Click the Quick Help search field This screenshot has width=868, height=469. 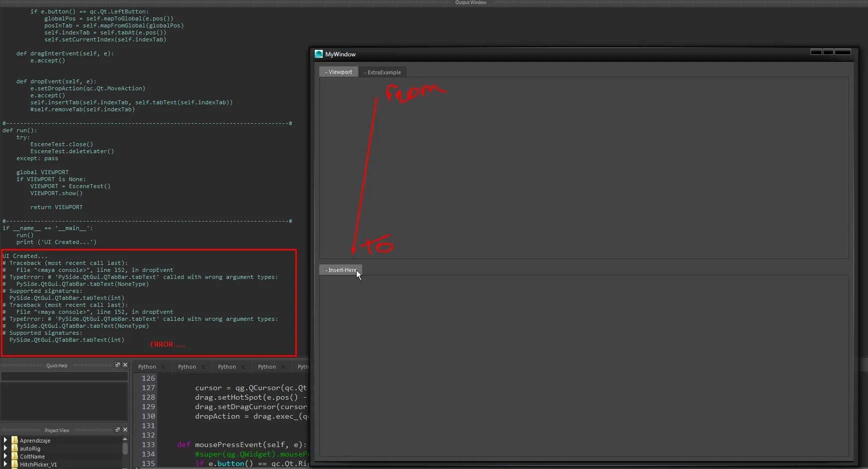click(64, 377)
